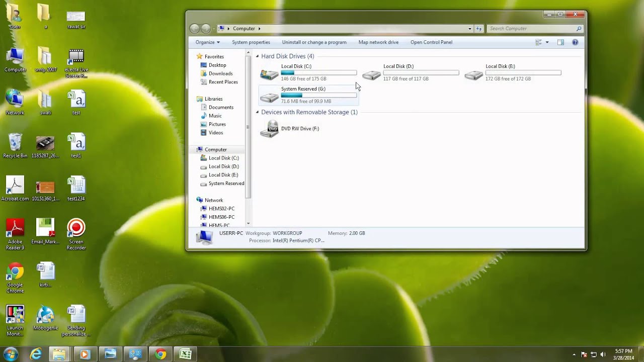644x362 pixels.
Task: Select the DVD RW Drive (F:) icon
Action: (x=269, y=129)
